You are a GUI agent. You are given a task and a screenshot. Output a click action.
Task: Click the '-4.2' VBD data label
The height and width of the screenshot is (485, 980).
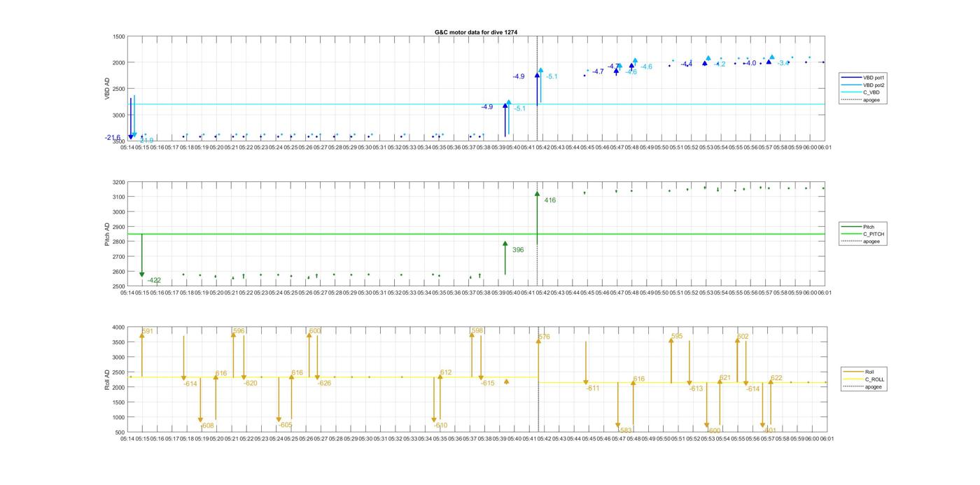coord(719,64)
